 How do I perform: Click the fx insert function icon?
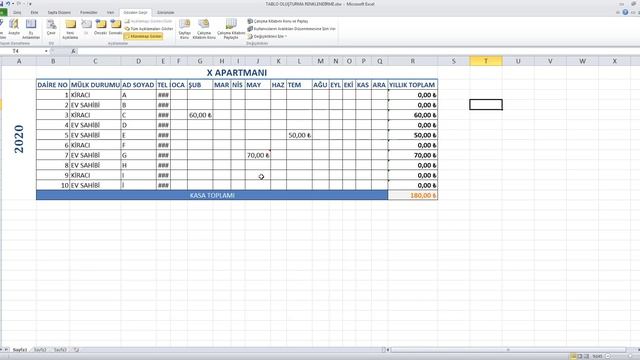click(x=73, y=51)
